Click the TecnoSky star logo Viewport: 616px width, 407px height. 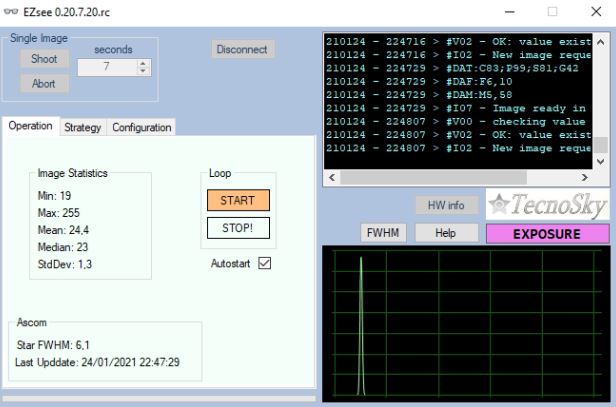point(547,205)
